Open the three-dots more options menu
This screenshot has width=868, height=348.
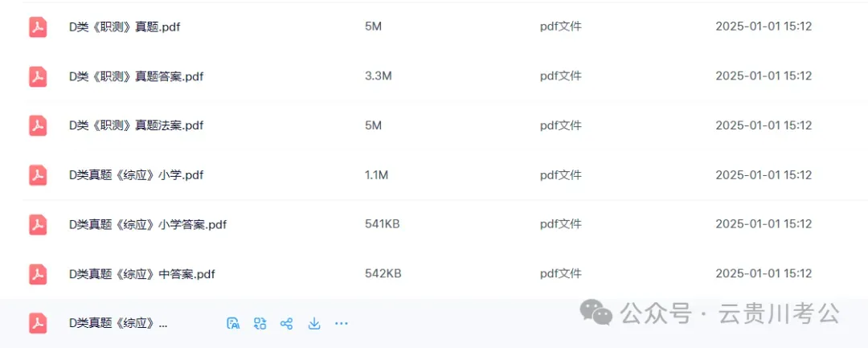[342, 324]
